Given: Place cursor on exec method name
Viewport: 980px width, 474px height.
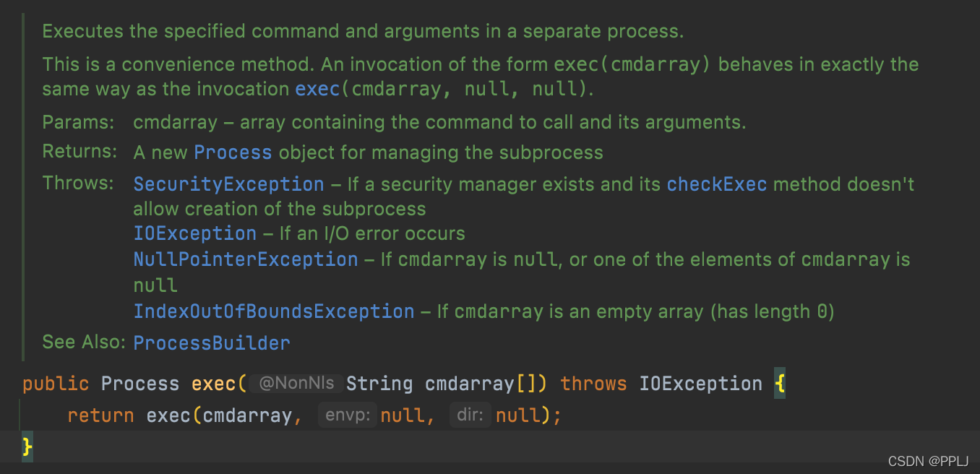Looking at the screenshot, I should [213, 384].
